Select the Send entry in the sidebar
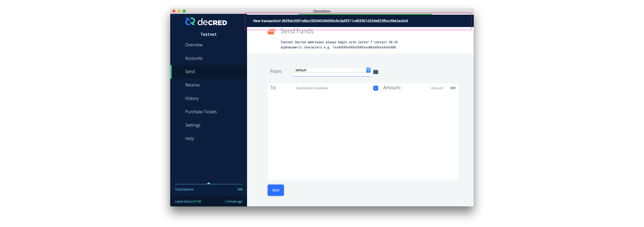 [x=190, y=72]
